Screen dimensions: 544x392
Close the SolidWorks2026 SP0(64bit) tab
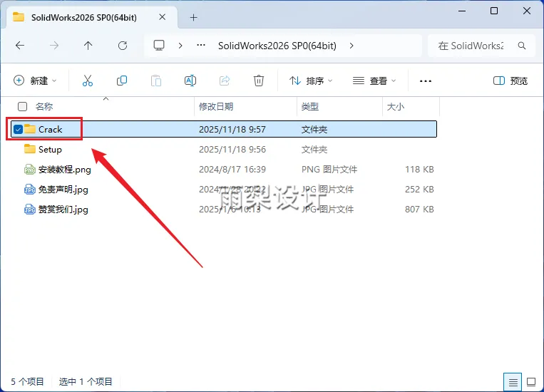162,17
